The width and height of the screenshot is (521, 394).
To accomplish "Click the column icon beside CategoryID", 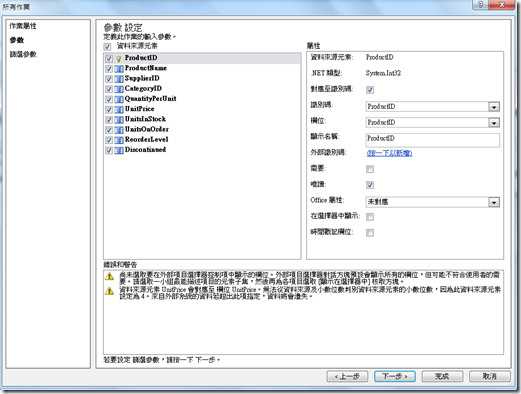I will 119,89.
